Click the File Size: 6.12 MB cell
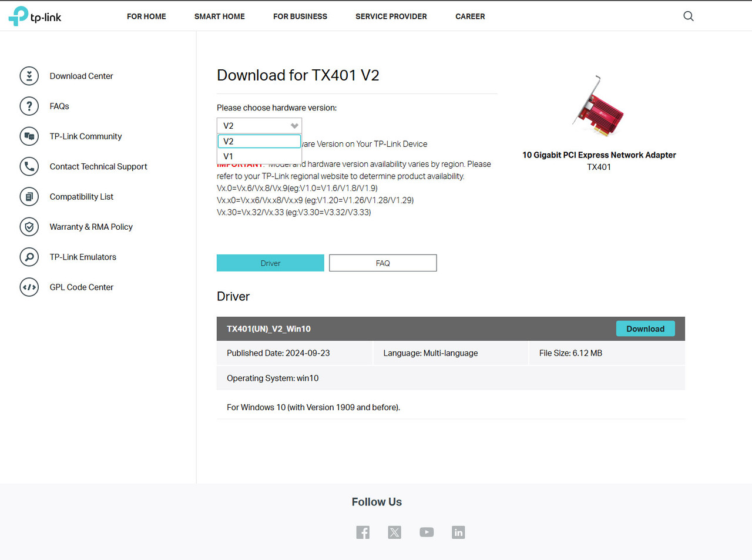Image resolution: width=752 pixels, height=560 pixels. [x=607, y=353]
